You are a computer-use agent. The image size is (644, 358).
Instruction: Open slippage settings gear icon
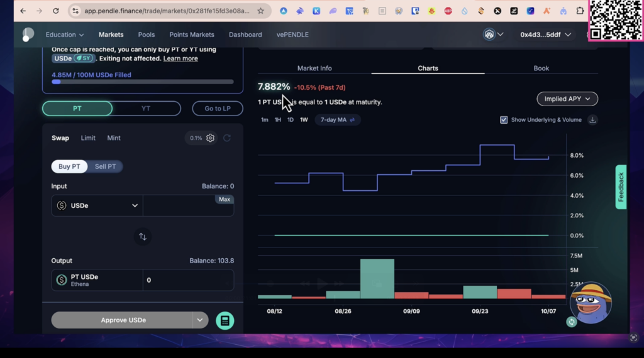tap(211, 138)
